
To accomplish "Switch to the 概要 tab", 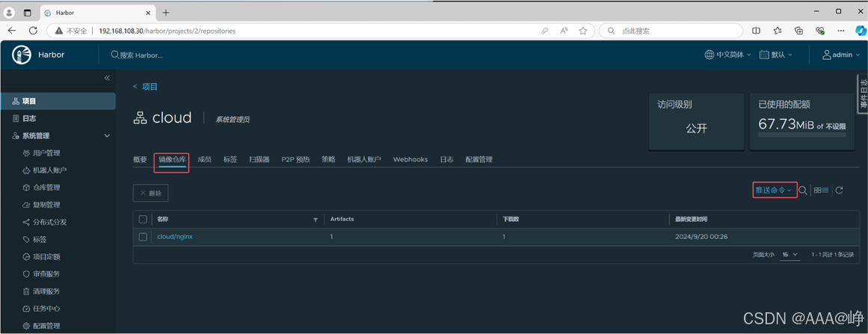I will [x=140, y=159].
